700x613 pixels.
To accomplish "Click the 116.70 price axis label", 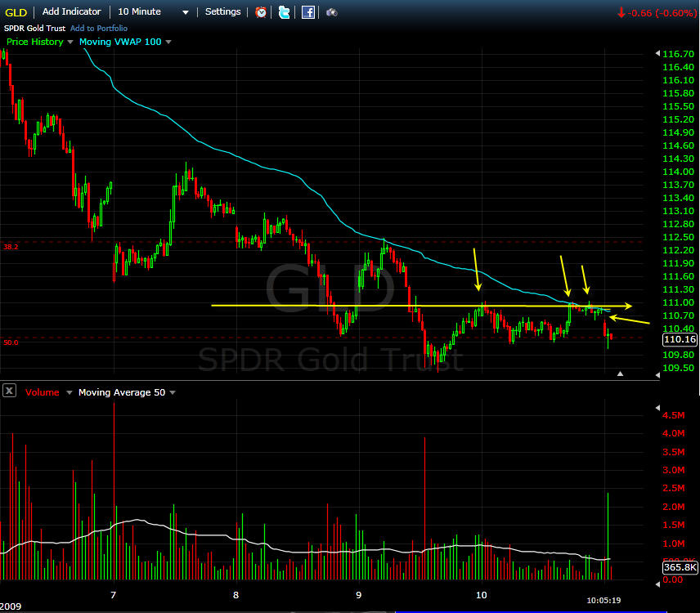I will pos(678,54).
